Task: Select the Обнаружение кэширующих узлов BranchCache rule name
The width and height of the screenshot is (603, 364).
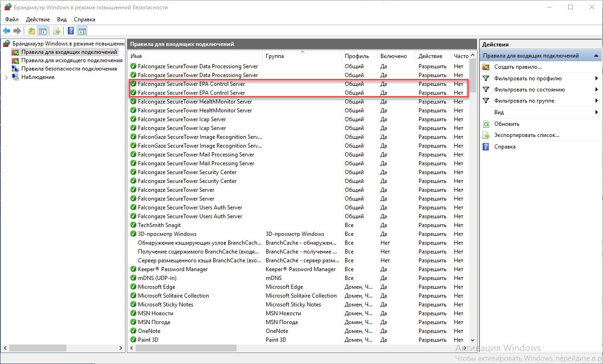Action: click(200, 243)
